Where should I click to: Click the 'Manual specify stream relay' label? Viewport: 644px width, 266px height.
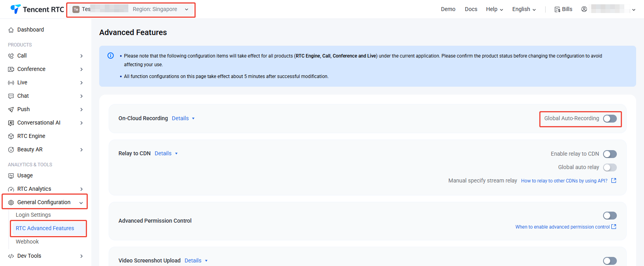(483, 180)
